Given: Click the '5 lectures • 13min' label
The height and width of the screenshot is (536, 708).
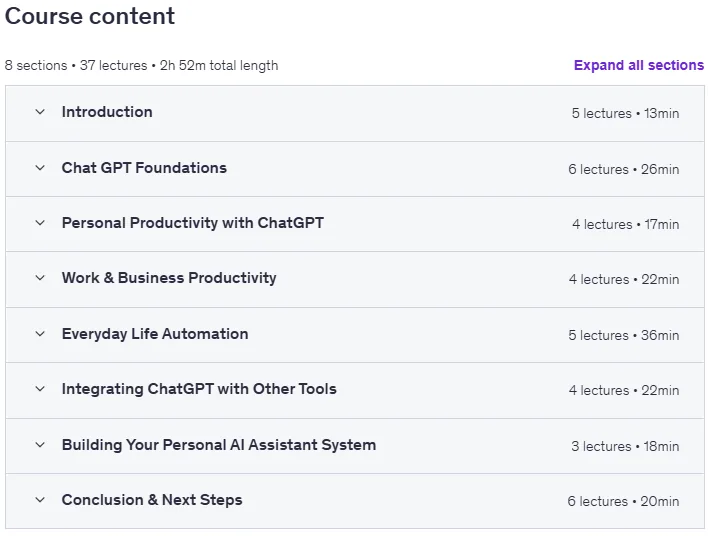Looking at the screenshot, I should [x=625, y=113].
